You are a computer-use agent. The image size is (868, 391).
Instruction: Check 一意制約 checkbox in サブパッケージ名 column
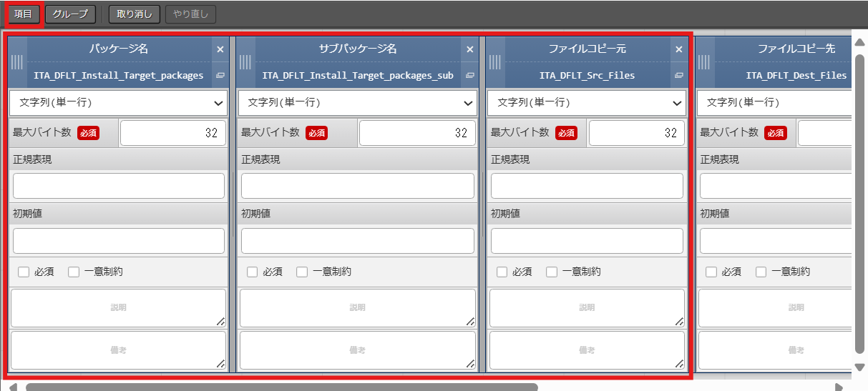pyautogui.click(x=302, y=272)
